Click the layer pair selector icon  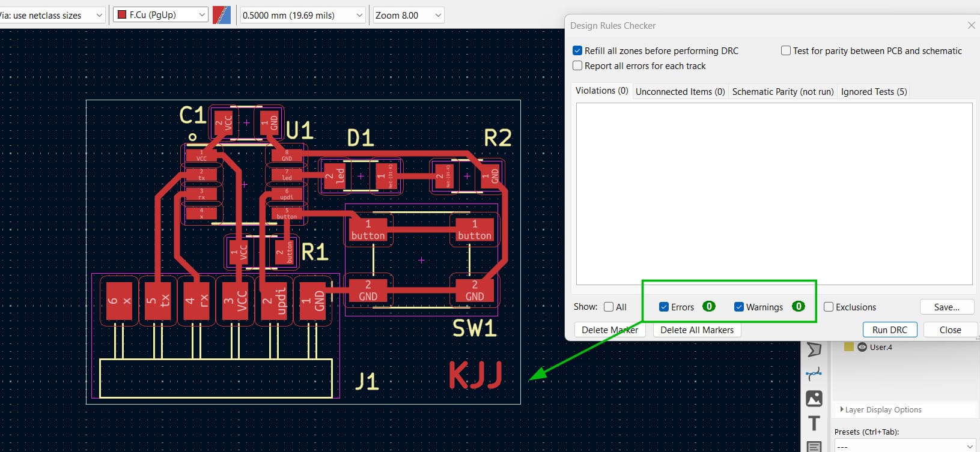pos(222,15)
